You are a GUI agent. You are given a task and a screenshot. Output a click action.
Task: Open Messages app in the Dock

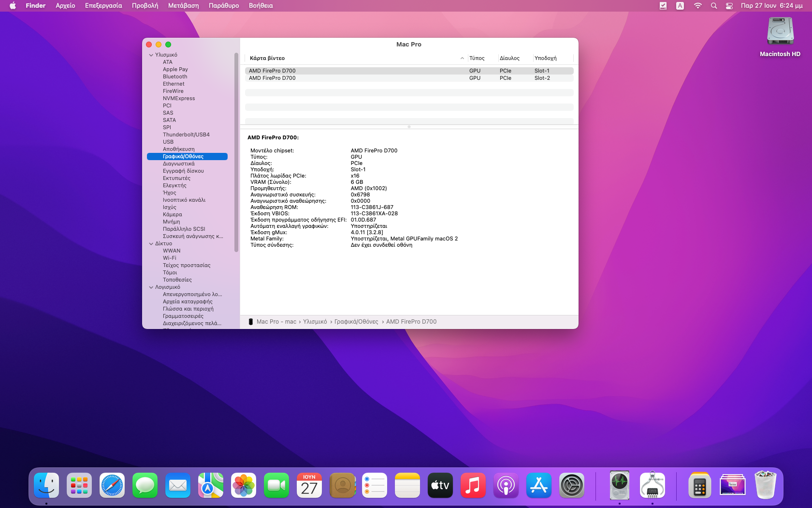145,485
